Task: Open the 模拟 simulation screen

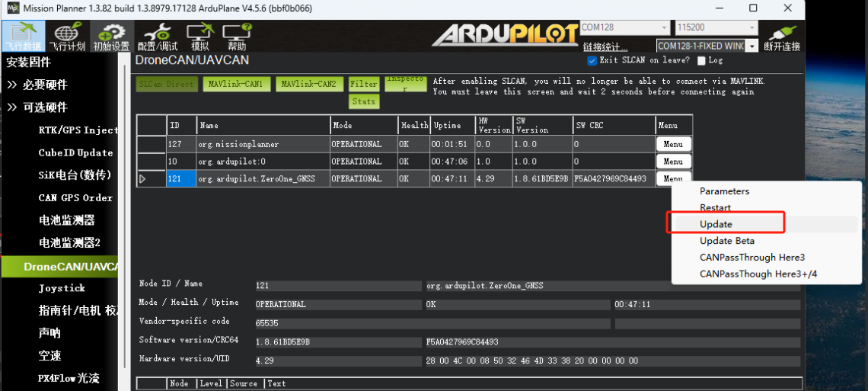Action: coord(199,36)
